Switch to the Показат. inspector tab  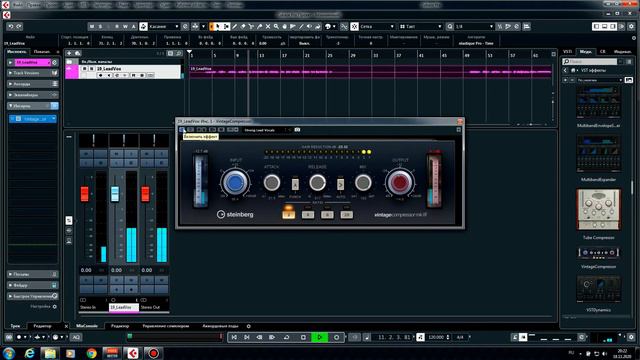point(42,52)
